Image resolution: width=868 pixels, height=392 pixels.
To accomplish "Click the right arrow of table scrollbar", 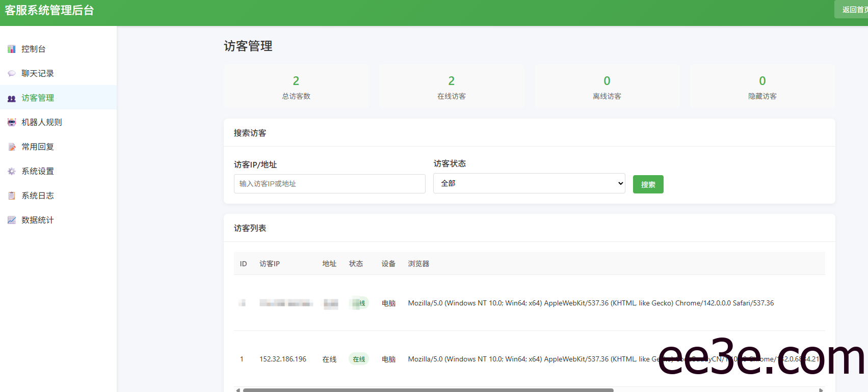I will 821,390.
